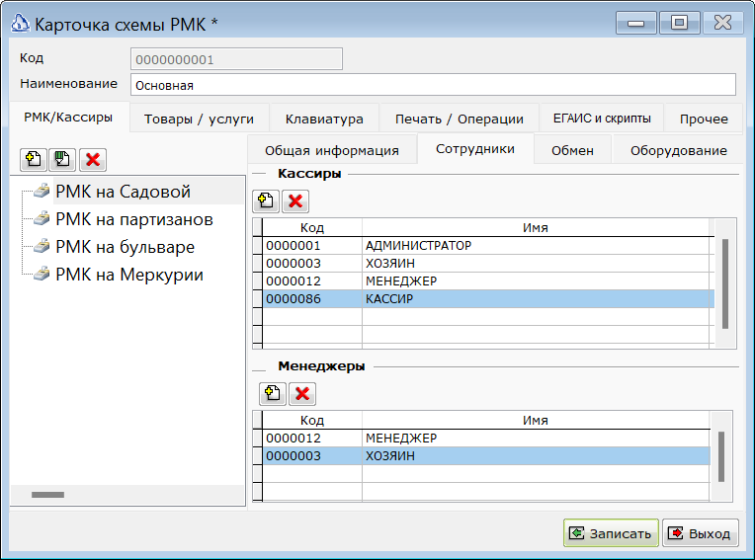Click the Записать save button

[611, 533]
